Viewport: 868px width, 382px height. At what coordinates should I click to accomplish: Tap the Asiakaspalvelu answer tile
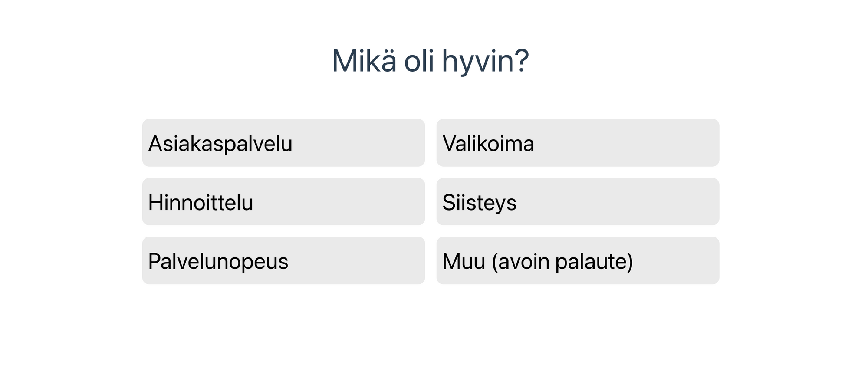pos(283,143)
